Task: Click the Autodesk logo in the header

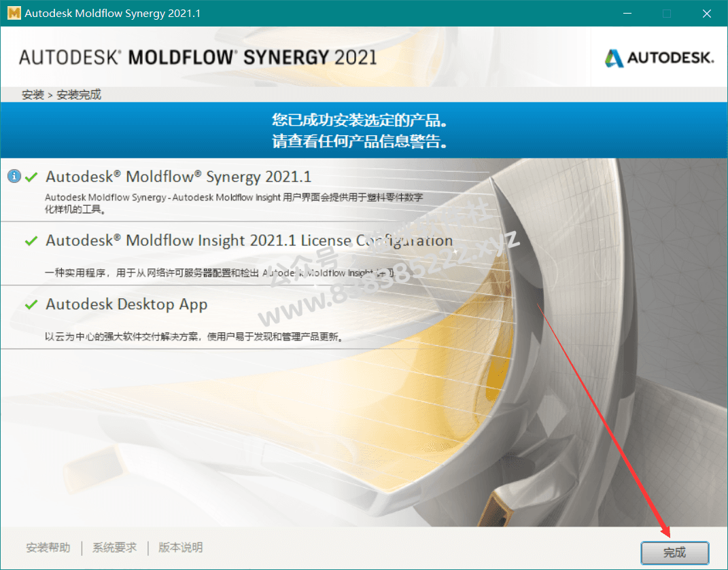Action: pos(659,58)
